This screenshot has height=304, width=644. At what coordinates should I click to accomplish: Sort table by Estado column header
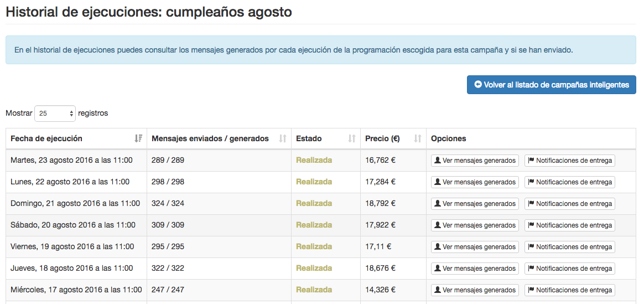coord(309,138)
